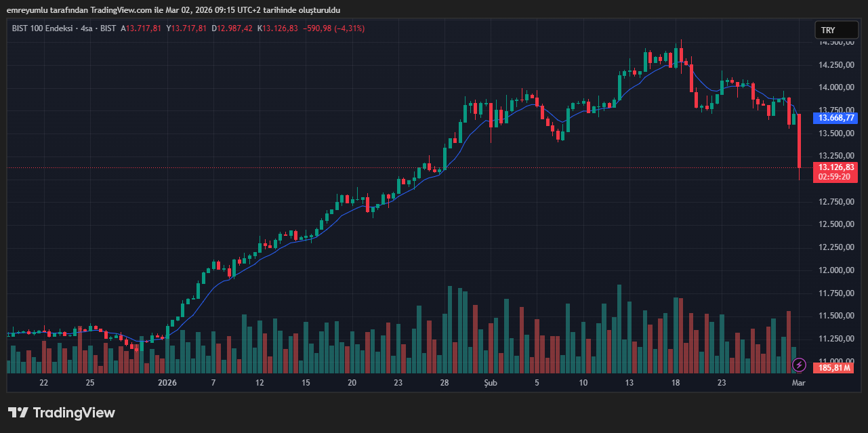This screenshot has width=868, height=433.
Task: Click the TradingView logo at bottom left
Action: (61, 413)
